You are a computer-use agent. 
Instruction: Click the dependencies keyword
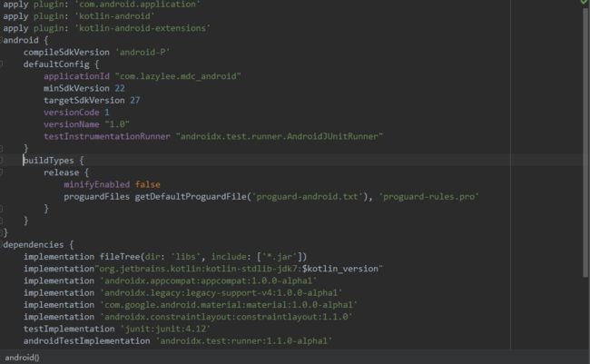pyautogui.click(x=34, y=245)
